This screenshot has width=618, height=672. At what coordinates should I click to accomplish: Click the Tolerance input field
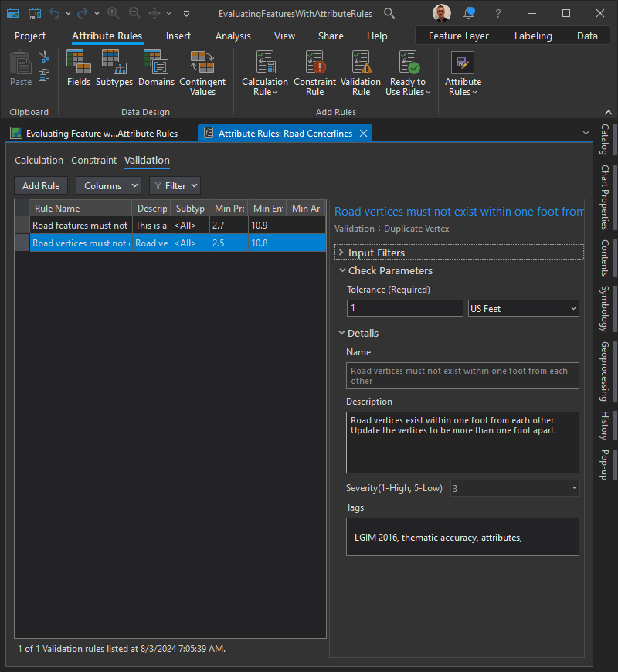coord(405,308)
